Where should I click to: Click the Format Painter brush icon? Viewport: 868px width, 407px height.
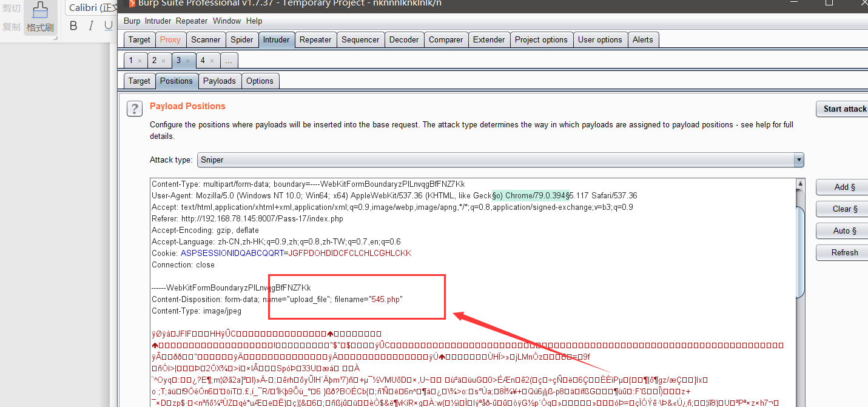pos(40,12)
